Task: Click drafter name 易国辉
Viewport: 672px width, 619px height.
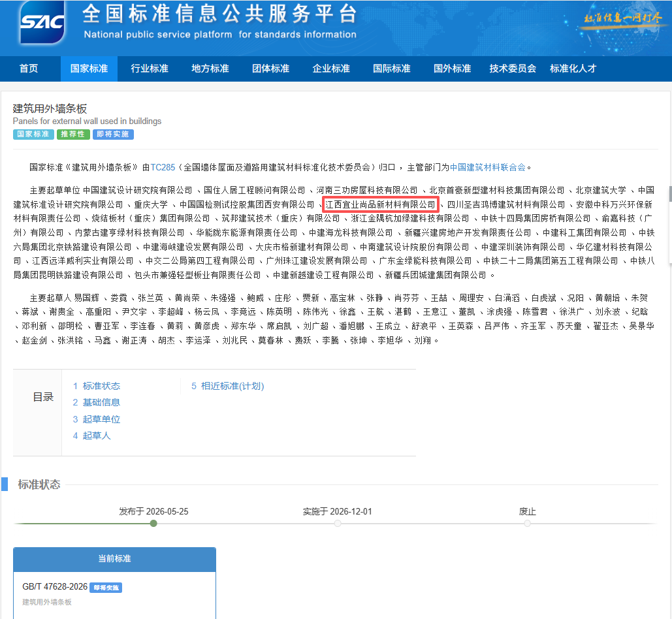Action: coord(87,298)
